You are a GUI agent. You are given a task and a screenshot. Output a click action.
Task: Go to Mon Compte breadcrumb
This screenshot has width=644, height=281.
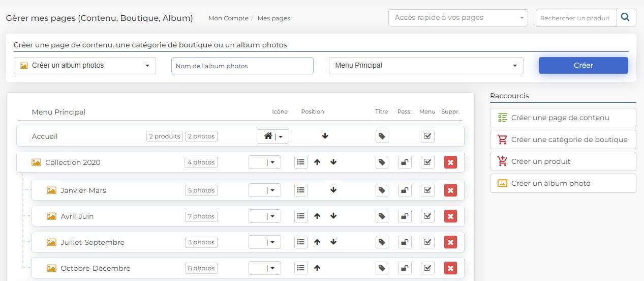[228, 18]
